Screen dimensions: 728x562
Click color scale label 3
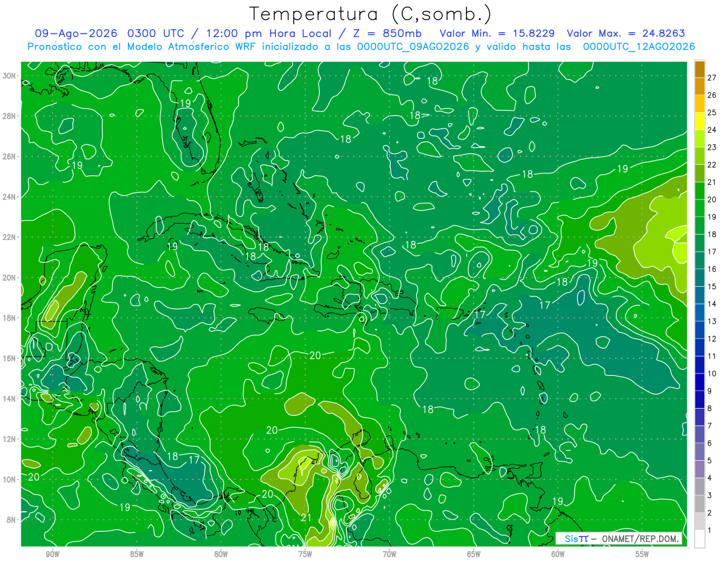(x=709, y=495)
